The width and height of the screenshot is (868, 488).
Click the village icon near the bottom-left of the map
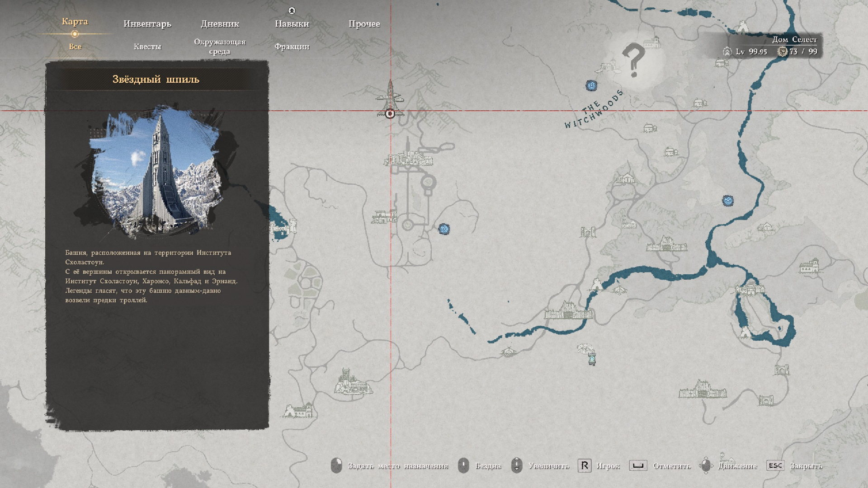click(x=299, y=411)
